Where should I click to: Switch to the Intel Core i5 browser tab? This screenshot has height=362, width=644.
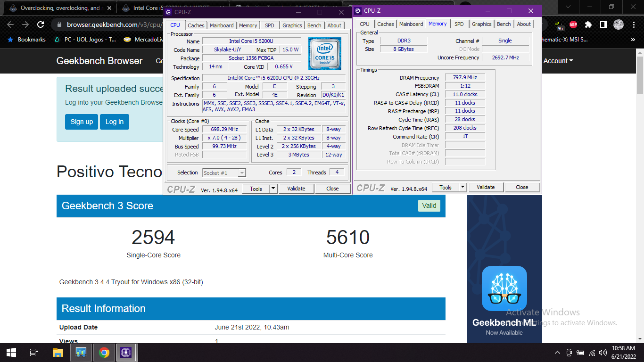pos(173,8)
